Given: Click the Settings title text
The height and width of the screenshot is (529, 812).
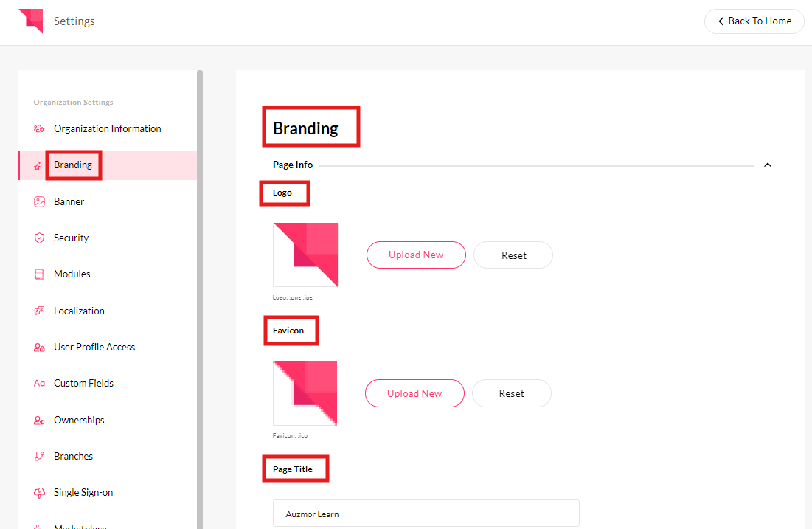Looking at the screenshot, I should [74, 21].
